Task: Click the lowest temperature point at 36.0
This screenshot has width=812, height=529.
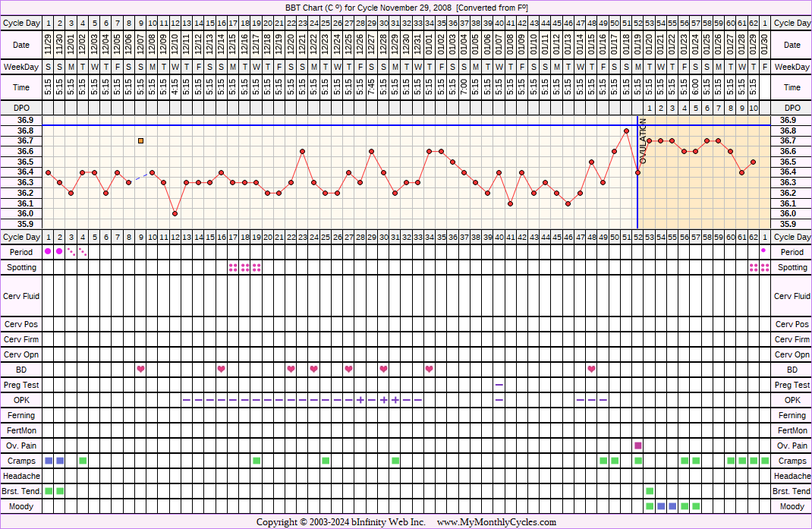Action: tap(175, 213)
